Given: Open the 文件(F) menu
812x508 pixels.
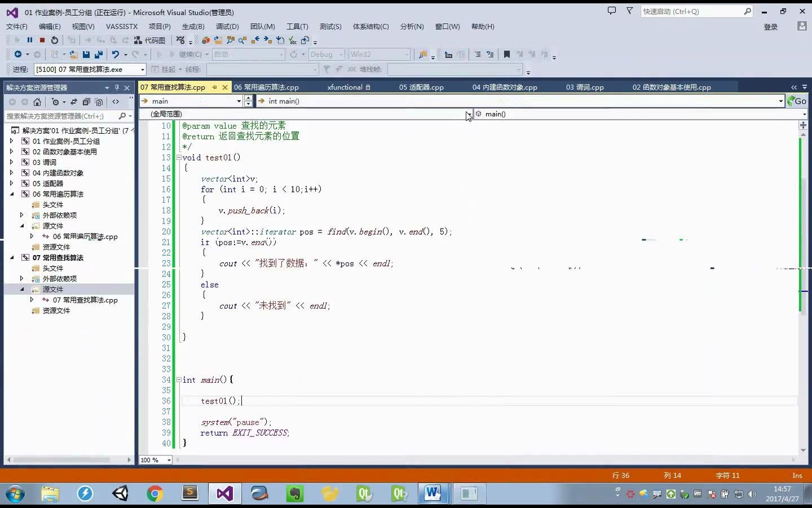Looking at the screenshot, I should (16, 27).
